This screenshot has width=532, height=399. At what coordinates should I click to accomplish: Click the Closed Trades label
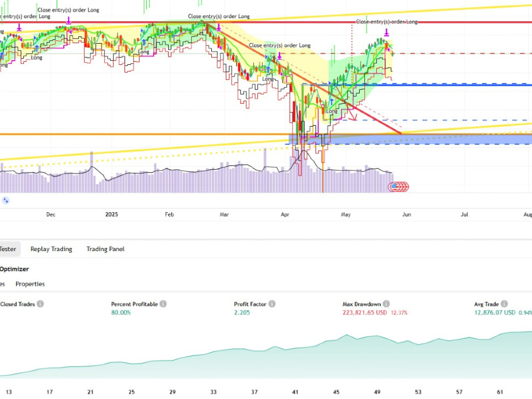(18, 304)
